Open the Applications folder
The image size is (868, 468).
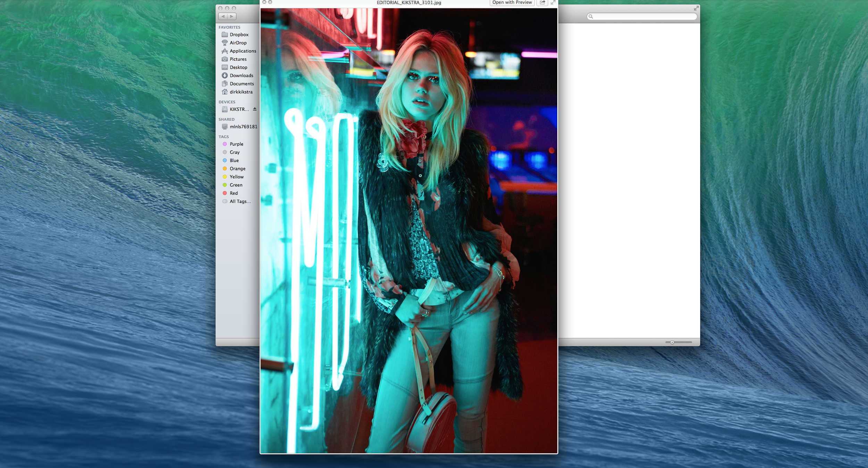coord(242,51)
